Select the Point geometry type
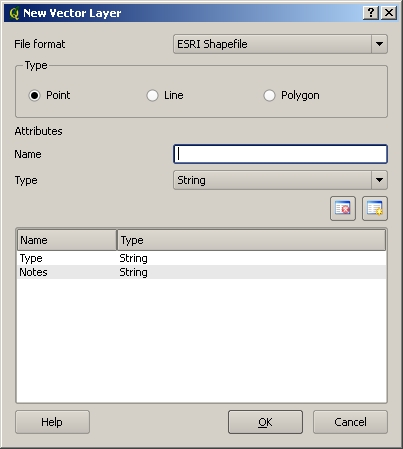Screen dimensions: 403x449 pyautogui.click(x=34, y=96)
